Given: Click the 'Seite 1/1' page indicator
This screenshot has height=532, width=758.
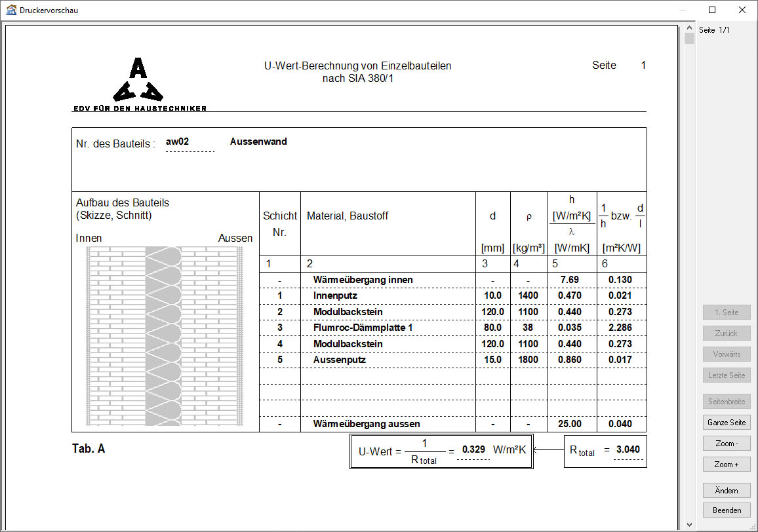Looking at the screenshot, I should (714, 30).
